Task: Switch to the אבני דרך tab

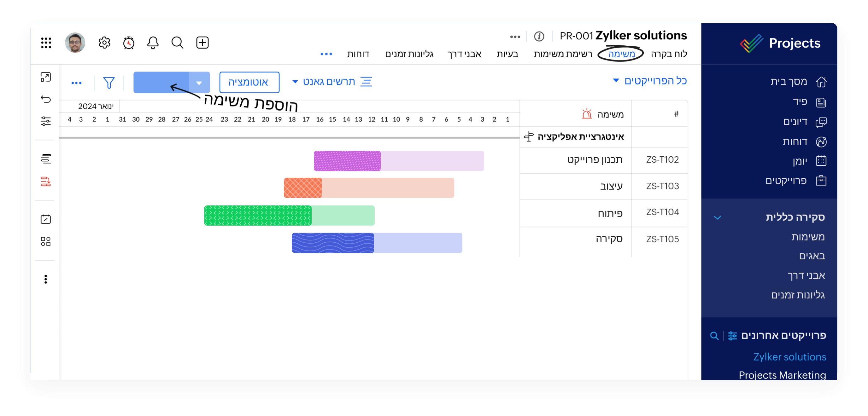Action: coord(464,54)
